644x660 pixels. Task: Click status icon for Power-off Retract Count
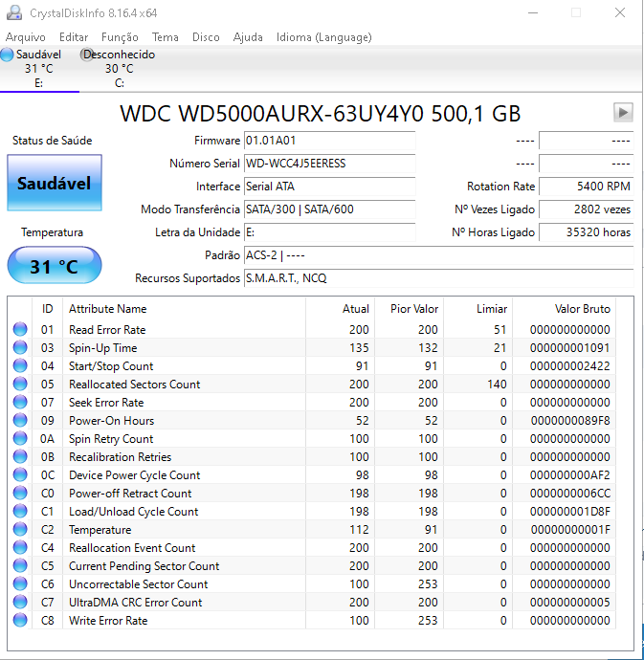[20, 493]
